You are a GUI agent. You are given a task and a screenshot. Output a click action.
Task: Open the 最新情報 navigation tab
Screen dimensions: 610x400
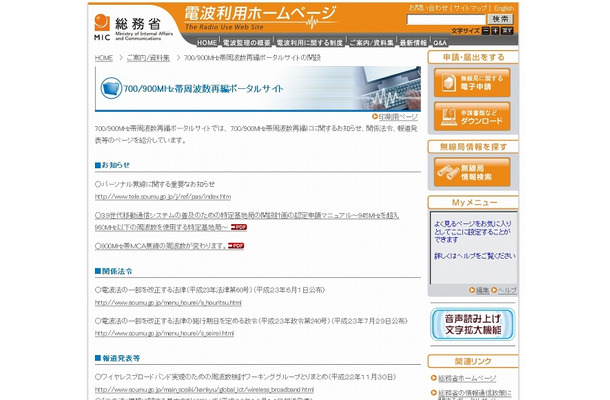[412, 44]
